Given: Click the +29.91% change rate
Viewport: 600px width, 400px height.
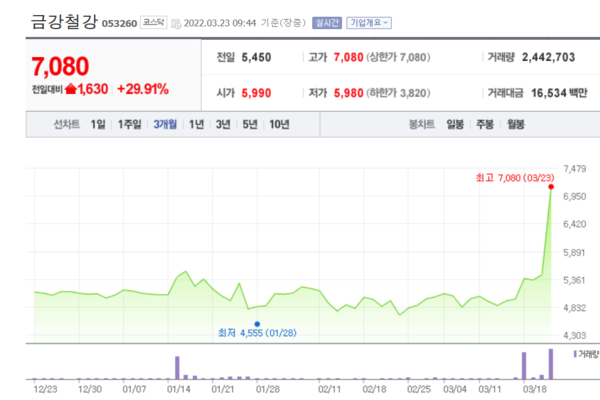Looking at the screenshot, I should [143, 89].
